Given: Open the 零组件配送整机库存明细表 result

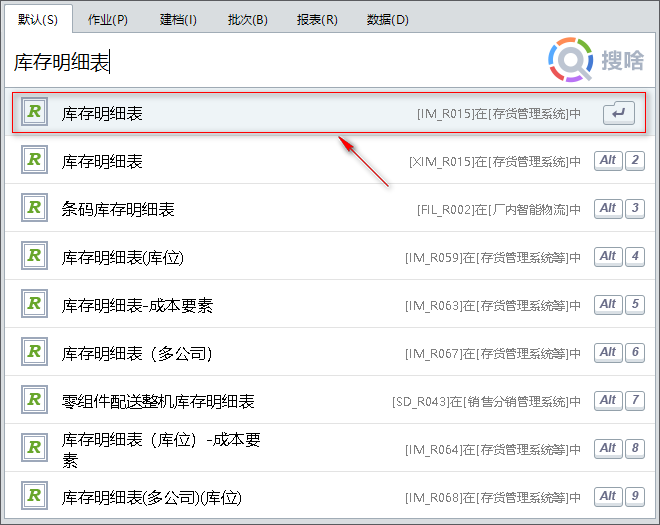Looking at the screenshot, I should [x=330, y=400].
